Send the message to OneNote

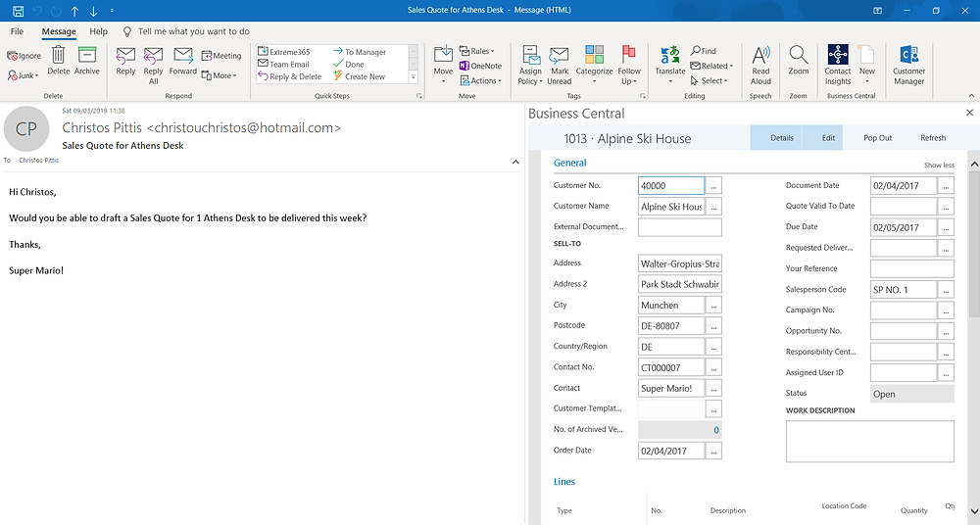480,66
